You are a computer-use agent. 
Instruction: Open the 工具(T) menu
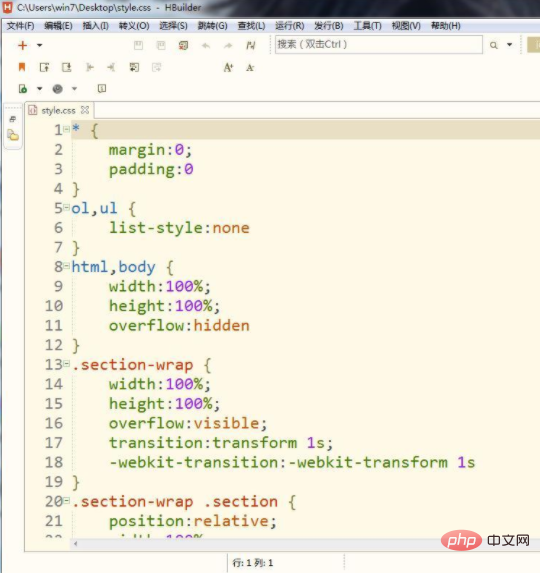367,26
